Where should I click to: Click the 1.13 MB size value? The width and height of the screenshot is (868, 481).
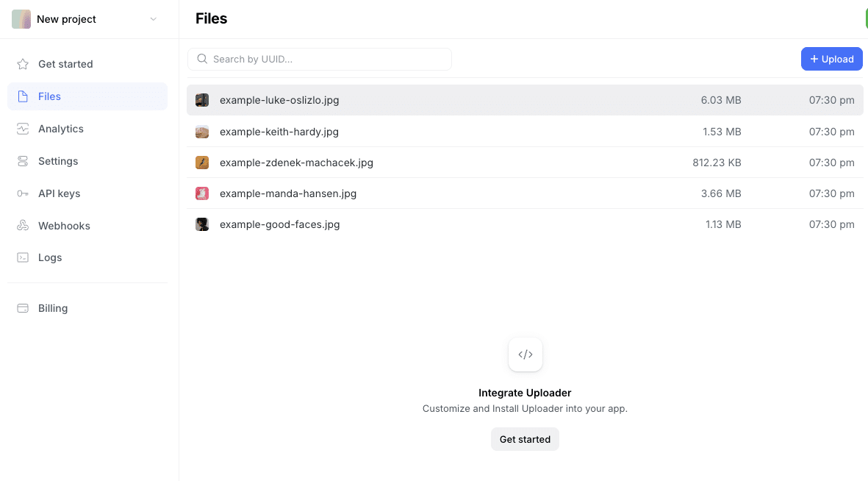point(723,224)
